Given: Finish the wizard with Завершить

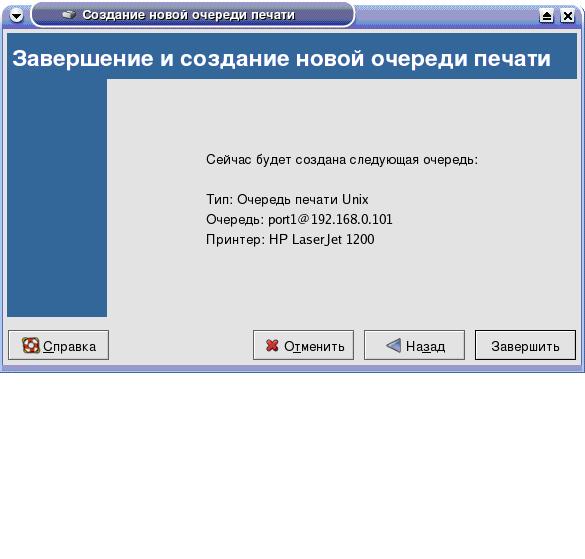Looking at the screenshot, I should pos(525,345).
